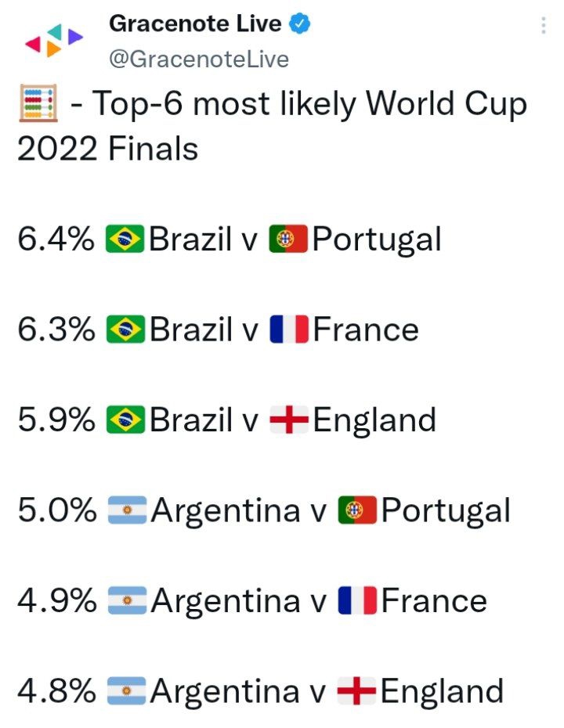Click Brazil flag in 6.4% row
The width and height of the screenshot is (564, 728).
click(x=125, y=239)
